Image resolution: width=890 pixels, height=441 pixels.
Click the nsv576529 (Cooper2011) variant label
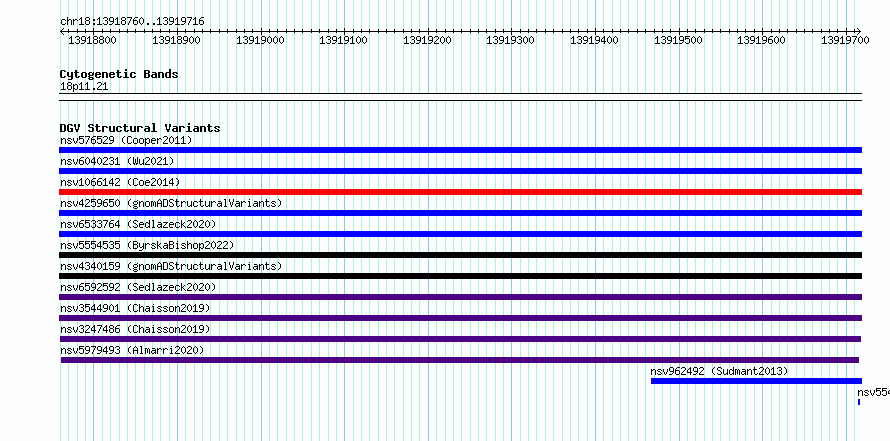coord(126,140)
